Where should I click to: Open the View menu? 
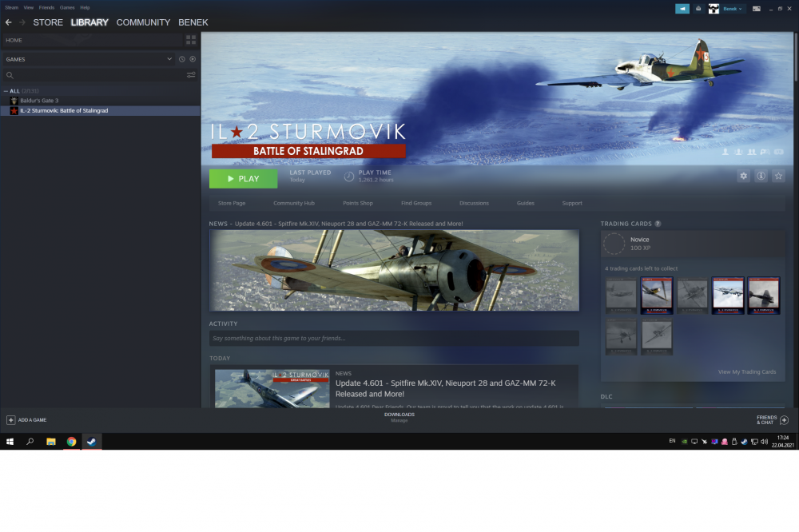(29, 8)
